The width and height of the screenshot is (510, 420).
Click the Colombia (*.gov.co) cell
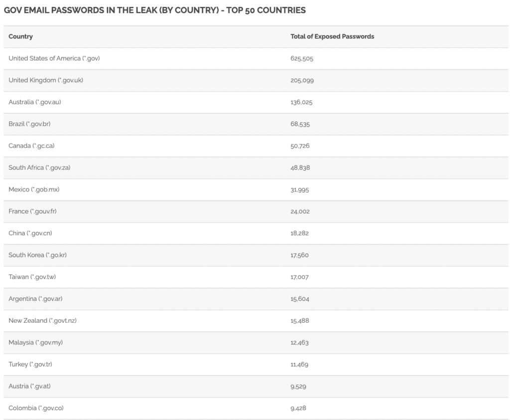click(36, 408)
